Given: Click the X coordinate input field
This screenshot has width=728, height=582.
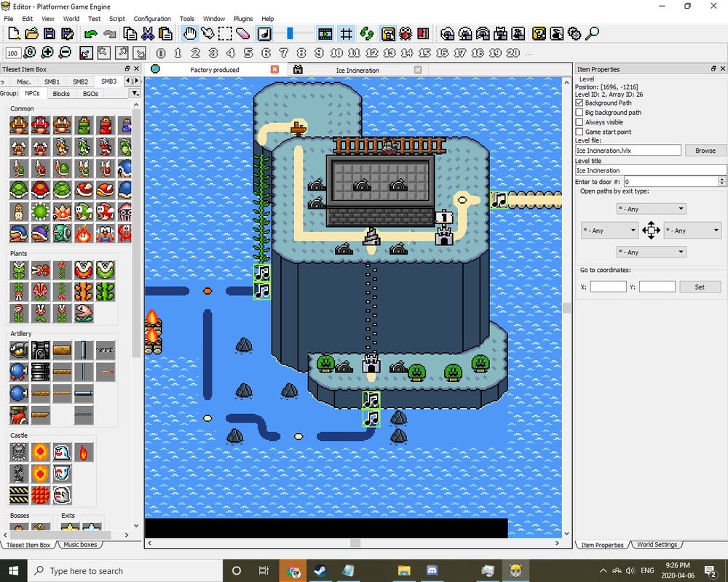Looking at the screenshot, I should pos(608,287).
